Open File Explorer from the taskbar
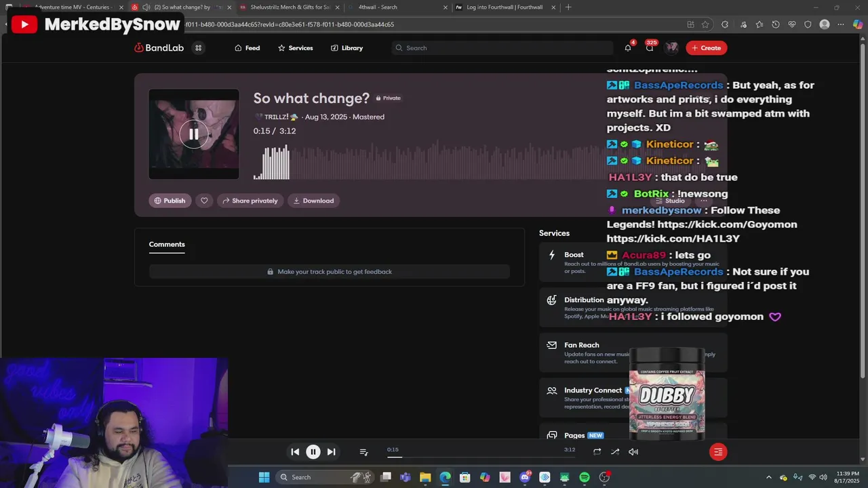Viewport: 868px width, 488px height. click(x=425, y=477)
